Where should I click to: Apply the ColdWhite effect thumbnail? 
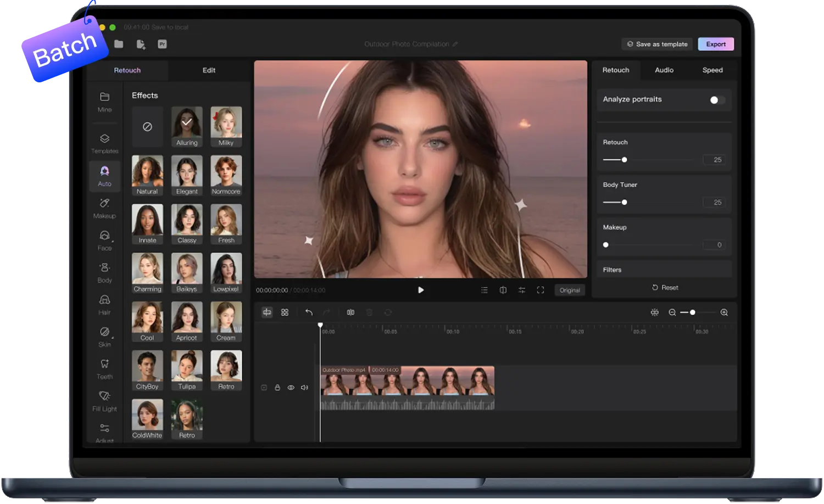pyautogui.click(x=147, y=419)
